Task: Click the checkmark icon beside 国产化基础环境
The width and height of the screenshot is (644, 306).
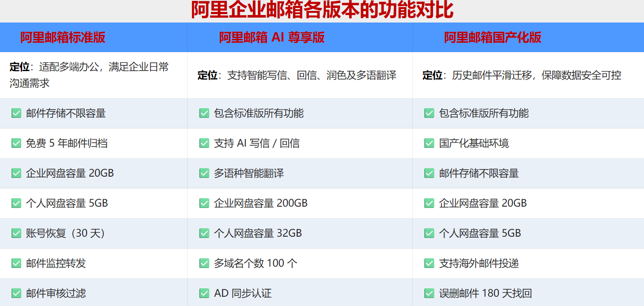Action: click(x=429, y=143)
